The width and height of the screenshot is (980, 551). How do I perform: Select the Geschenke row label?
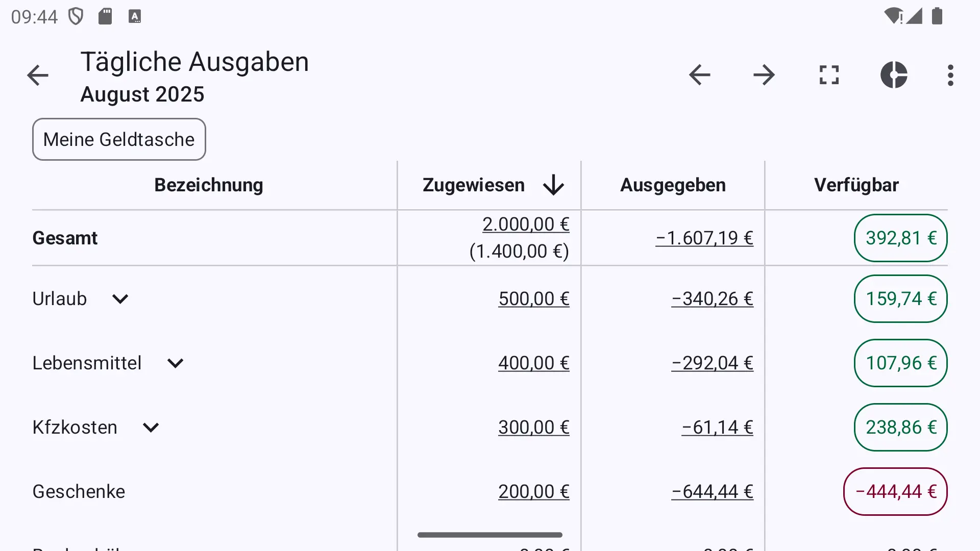(79, 492)
